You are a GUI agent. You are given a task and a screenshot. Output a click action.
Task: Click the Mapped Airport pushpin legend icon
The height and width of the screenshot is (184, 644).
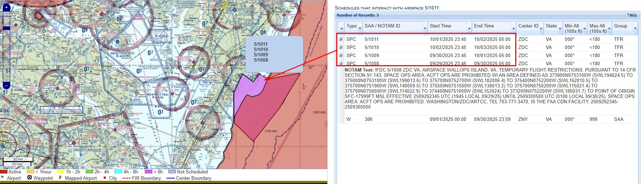(x=60, y=178)
